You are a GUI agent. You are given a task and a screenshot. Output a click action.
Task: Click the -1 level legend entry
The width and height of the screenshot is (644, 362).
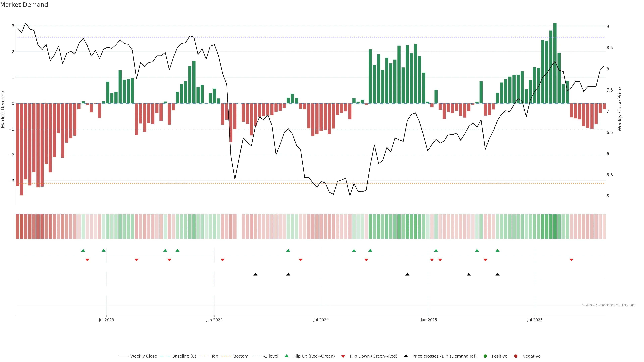click(271, 356)
